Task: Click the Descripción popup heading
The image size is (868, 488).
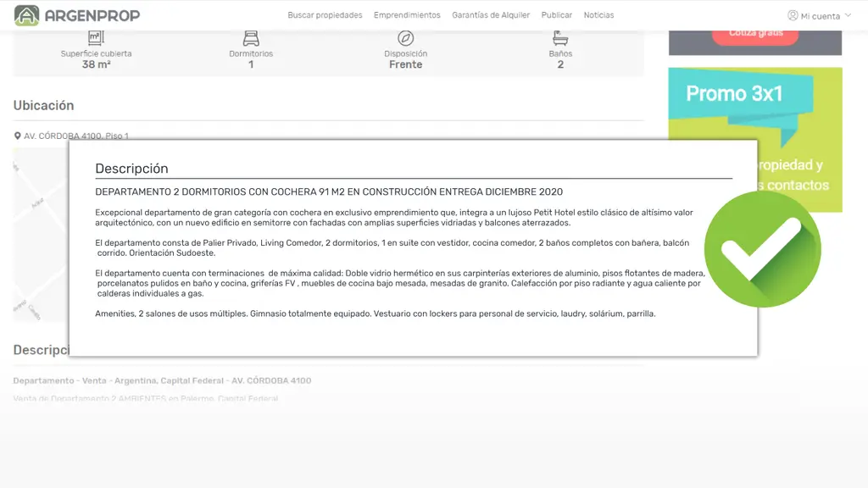Action: [131, 169]
